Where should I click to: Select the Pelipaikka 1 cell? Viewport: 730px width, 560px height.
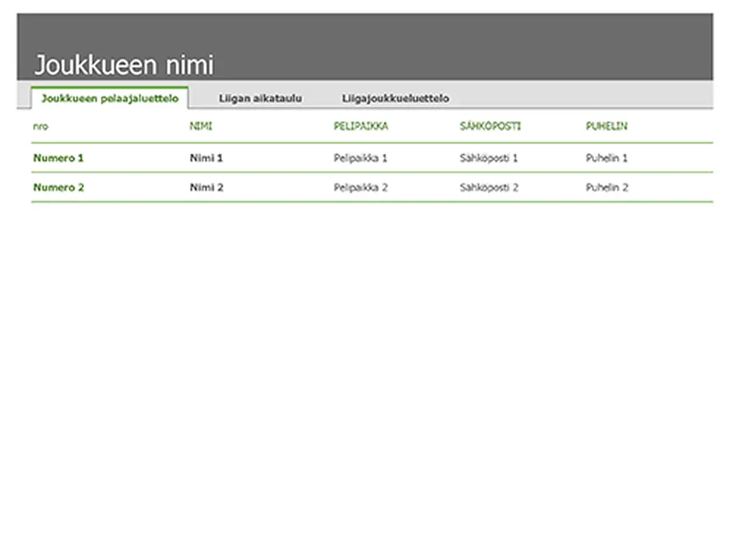point(360,158)
